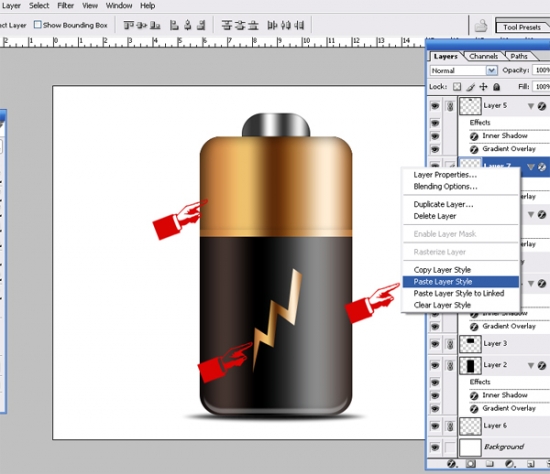Click the Align Horizontal Centers icon

coord(188,25)
